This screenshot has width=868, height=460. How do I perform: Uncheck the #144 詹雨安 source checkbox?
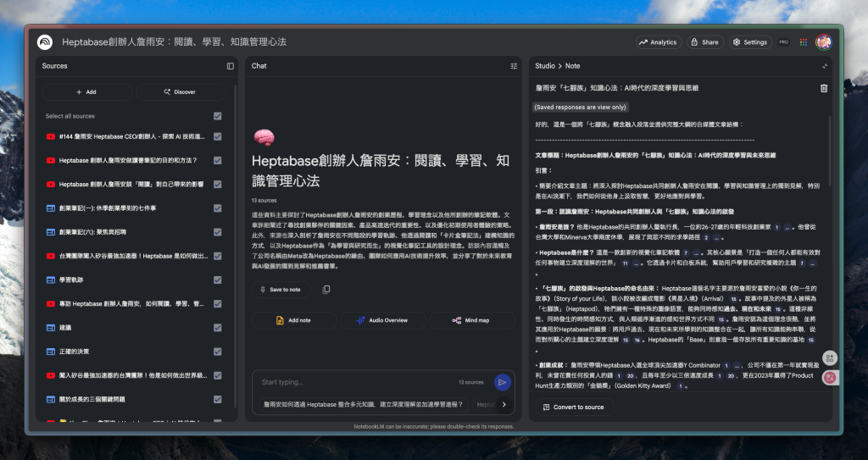[x=218, y=136]
